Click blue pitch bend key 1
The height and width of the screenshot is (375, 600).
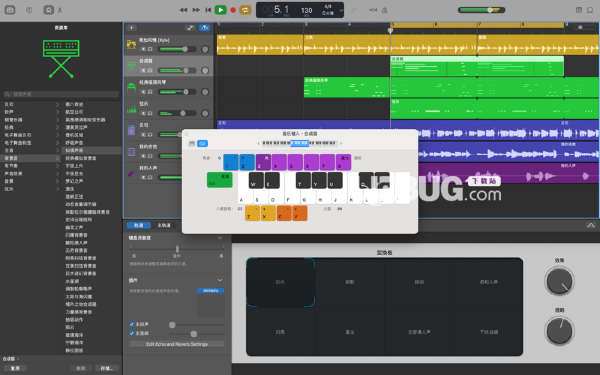tap(231, 162)
